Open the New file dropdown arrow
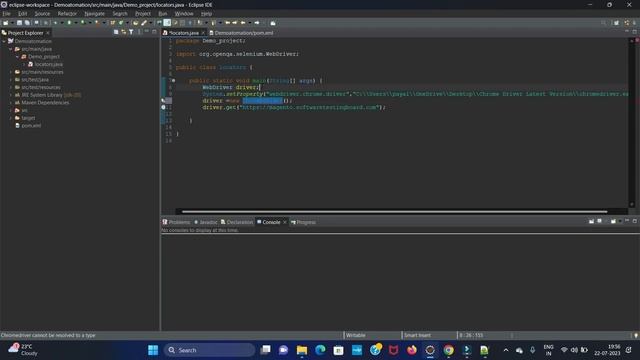 (x=12, y=23)
